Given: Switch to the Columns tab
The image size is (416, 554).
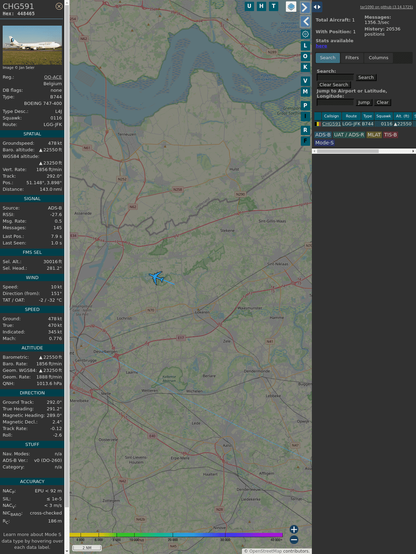Looking at the screenshot, I should 378,58.
